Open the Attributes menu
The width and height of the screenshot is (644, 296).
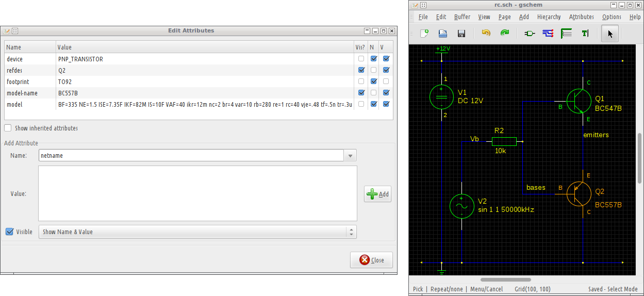[581, 17]
